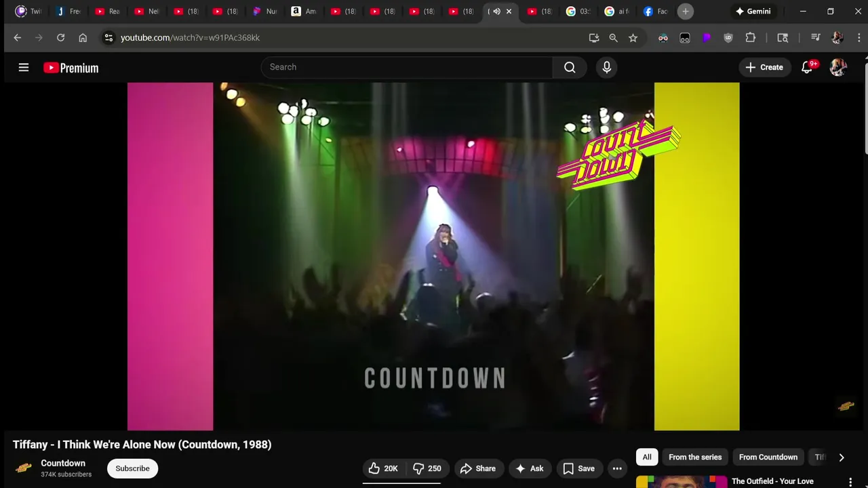Switch to the 'ai f' Google tab

(x=617, y=12)
